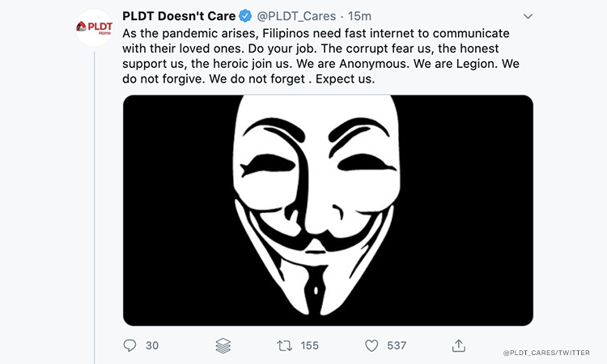The height and width of the screenshot is (364, 607).
Task: Expand tweet options chevron arrow
Action: (x=528, y=16)
